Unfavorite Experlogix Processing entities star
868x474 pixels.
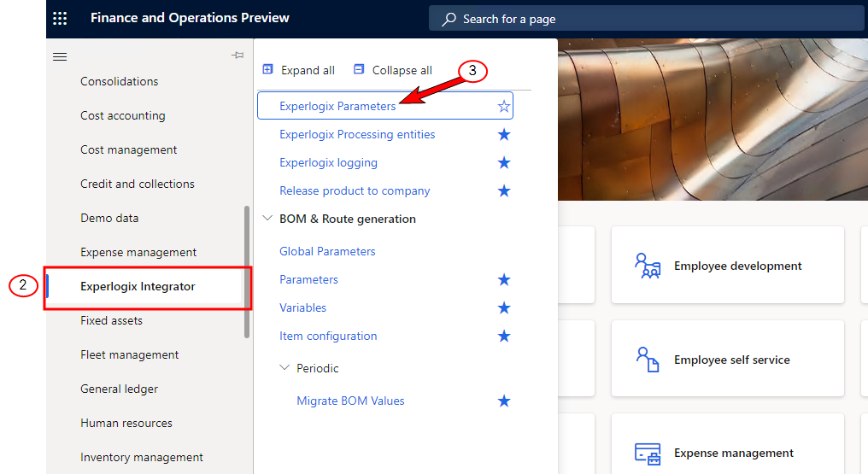504,134
